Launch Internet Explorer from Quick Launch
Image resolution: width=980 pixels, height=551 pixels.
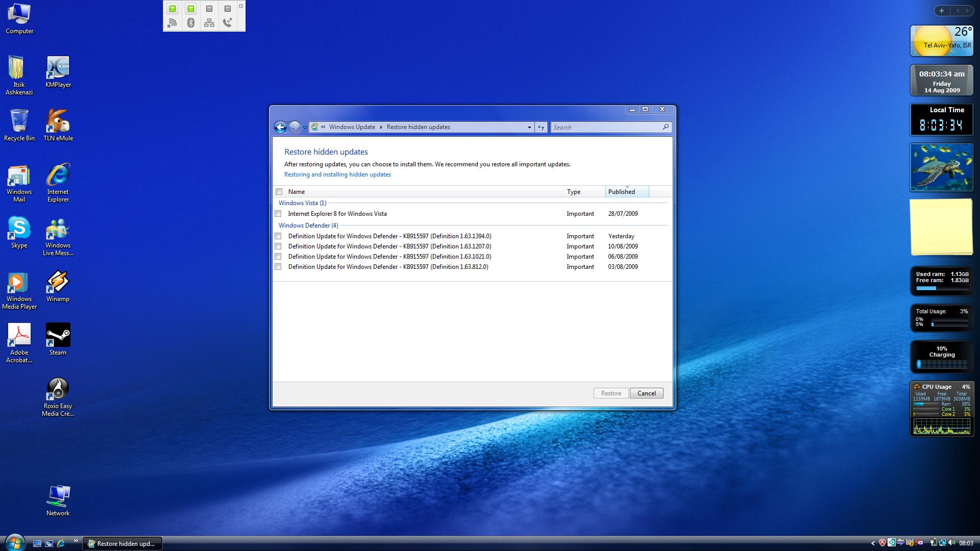pos(61,543)
